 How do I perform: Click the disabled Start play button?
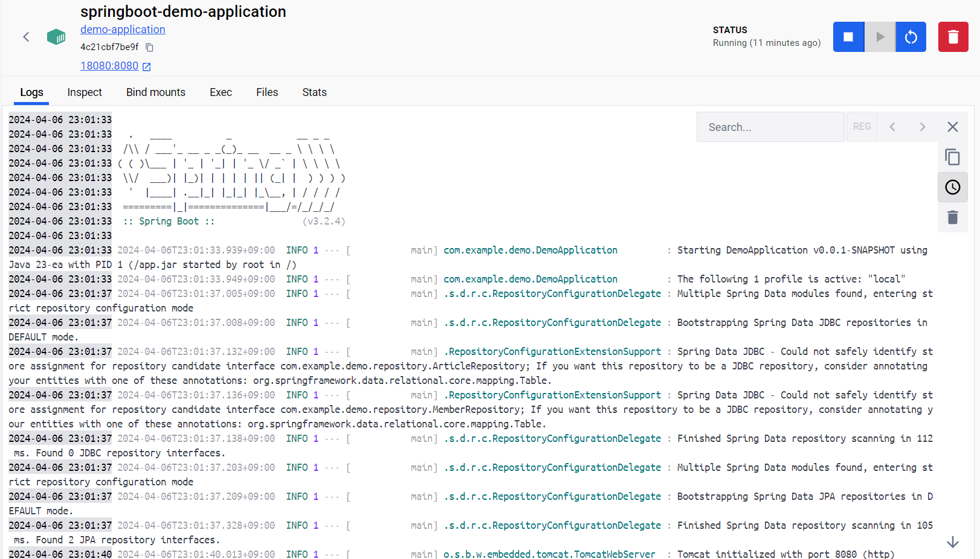point(880,37)
